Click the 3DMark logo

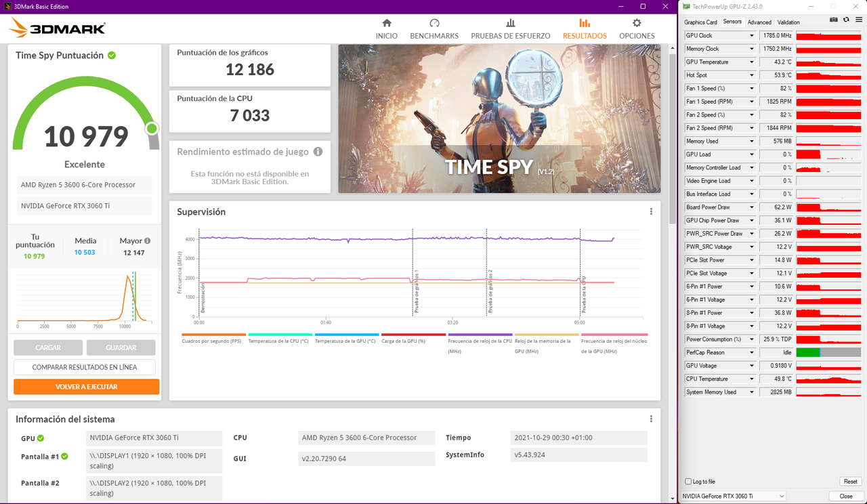pos(58,28)
